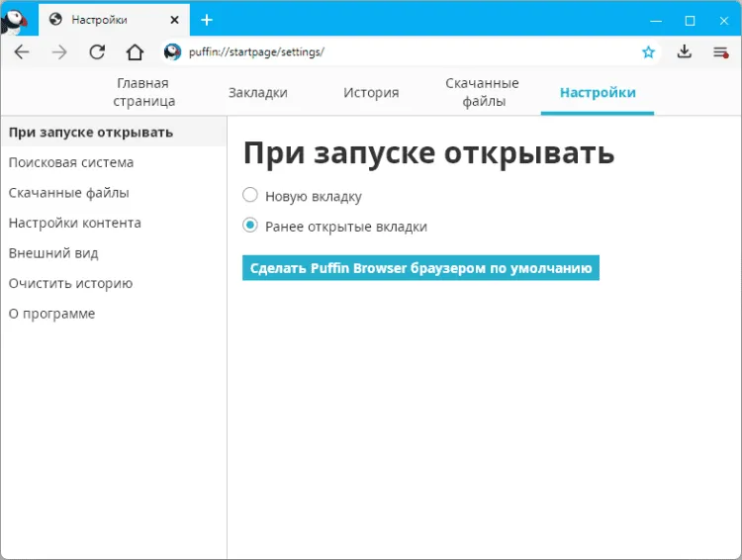Go back with the left arrow

pos(22,52)
